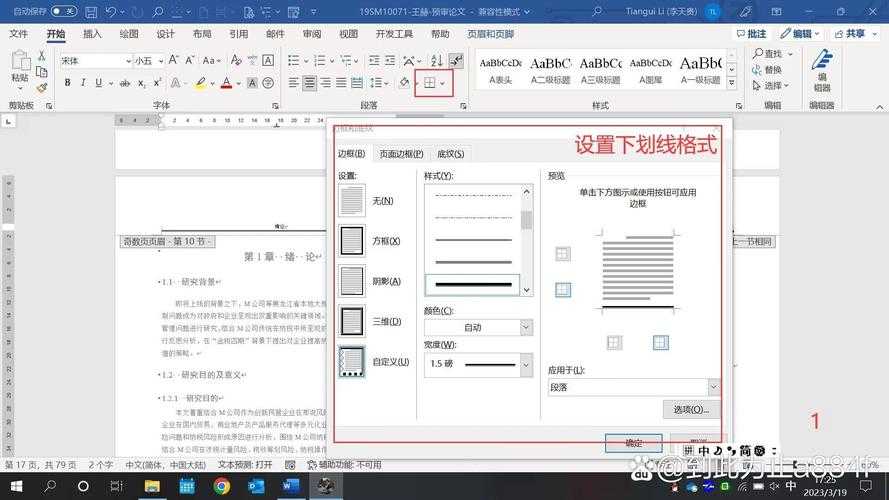Select the Custom (自定义) border setting

pyautogui.click(x=352, y=362)
